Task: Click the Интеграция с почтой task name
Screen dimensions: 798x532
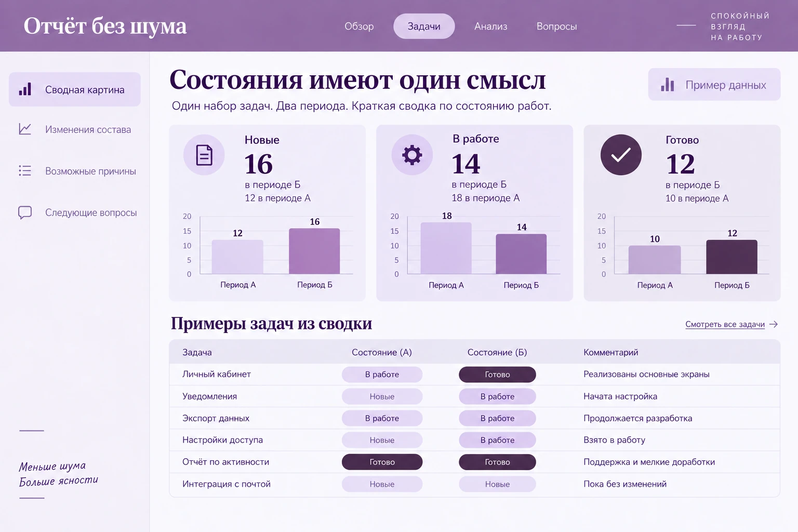Action: pos(227,484)
